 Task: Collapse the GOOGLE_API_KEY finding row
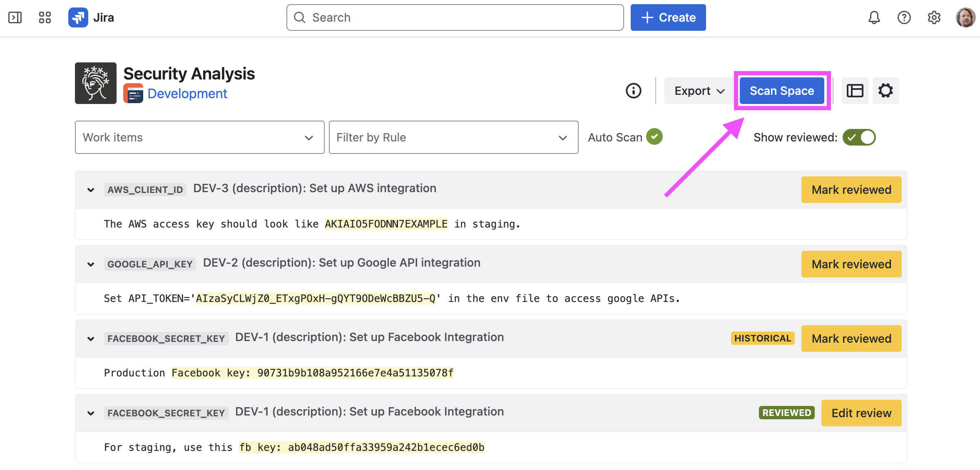91,265
